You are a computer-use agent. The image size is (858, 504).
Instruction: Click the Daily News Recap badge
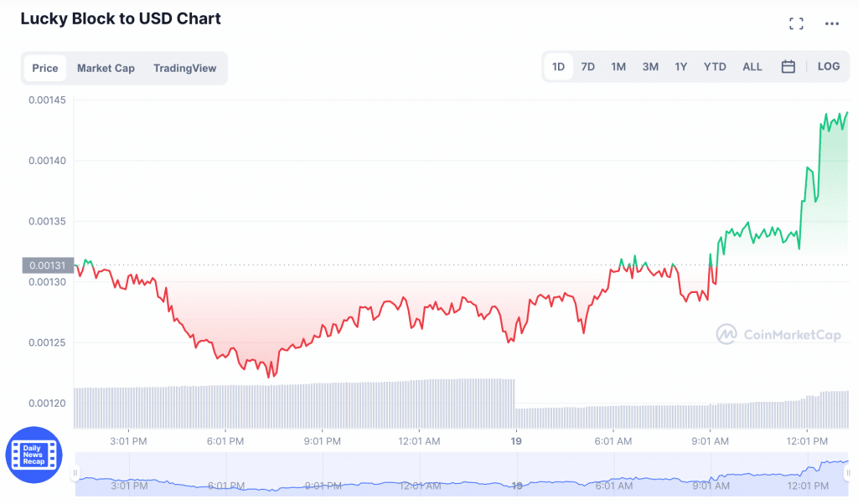[x=34, y=455]
